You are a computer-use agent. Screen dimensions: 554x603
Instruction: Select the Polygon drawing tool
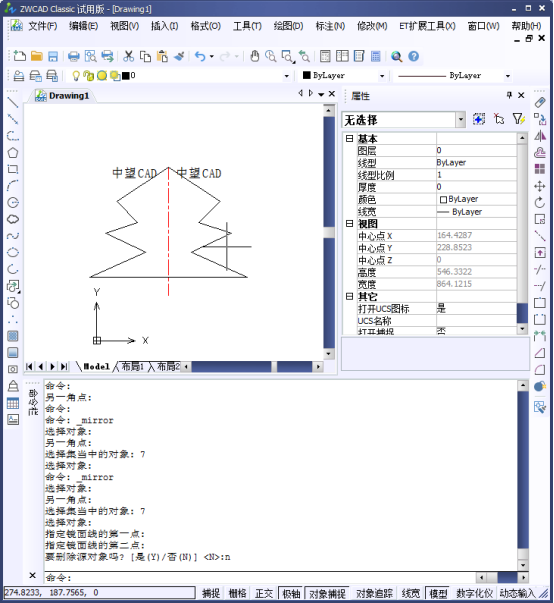(13, 153)
